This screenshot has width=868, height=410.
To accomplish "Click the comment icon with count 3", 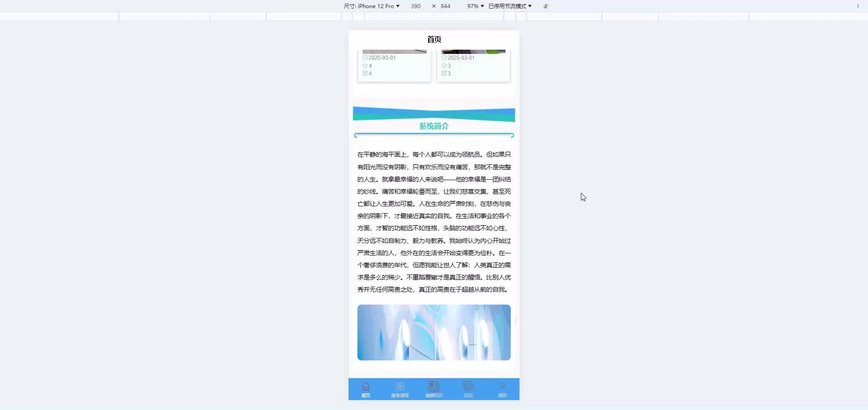I will [444, 74].
